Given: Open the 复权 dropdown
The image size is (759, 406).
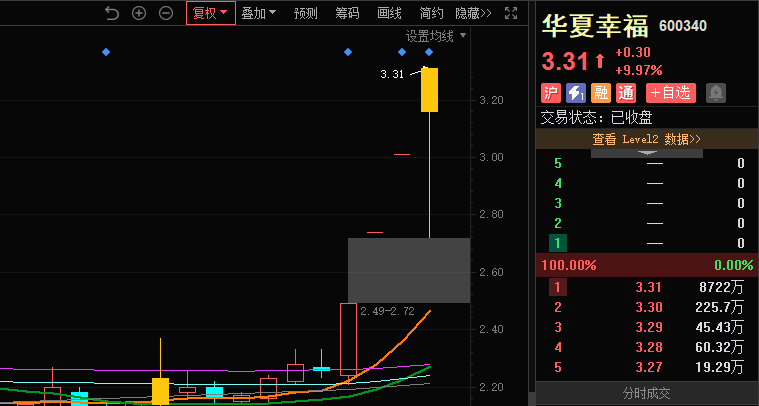Looking at the screenshot, I should 211,13.
